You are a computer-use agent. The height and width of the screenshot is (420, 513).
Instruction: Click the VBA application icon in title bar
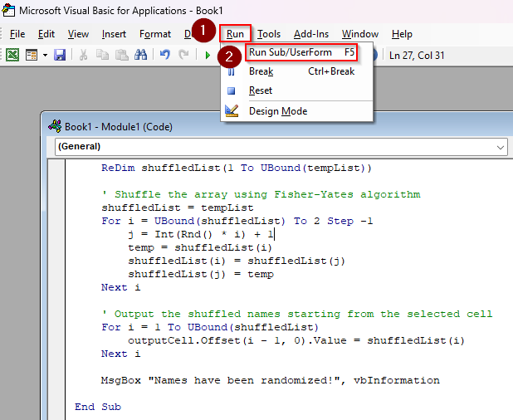8,10
